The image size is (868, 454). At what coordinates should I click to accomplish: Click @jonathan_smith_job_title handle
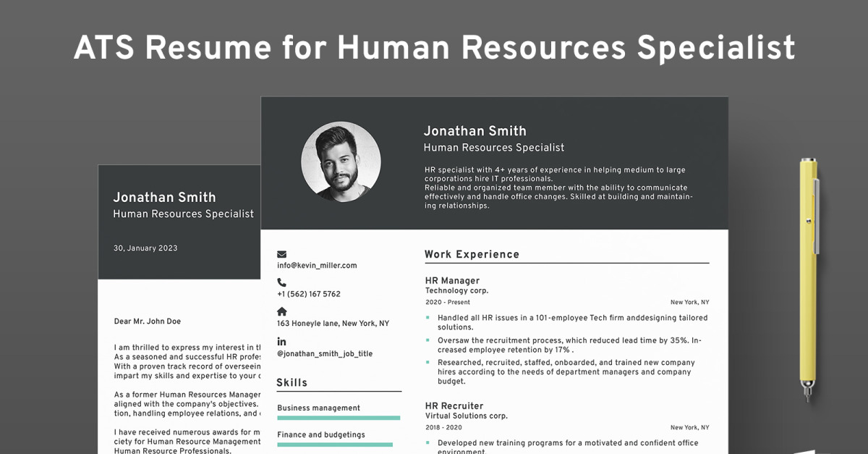tap(325, 354)
